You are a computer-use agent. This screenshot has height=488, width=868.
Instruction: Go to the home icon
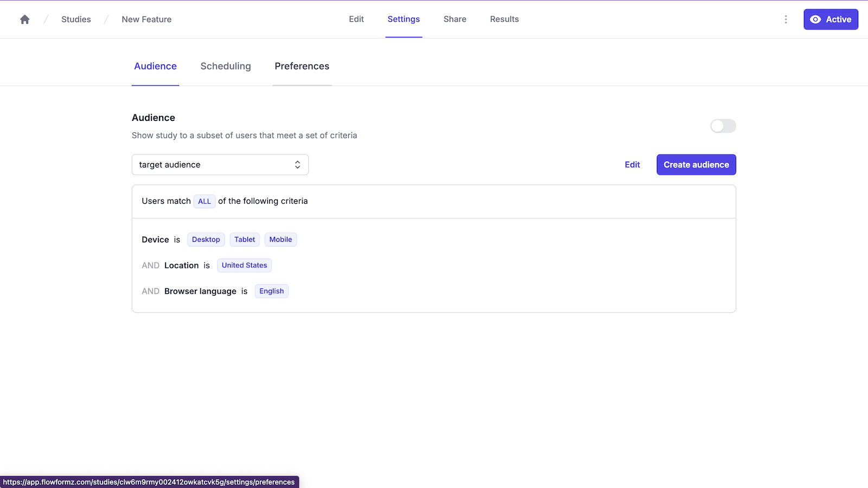[x=24, y=20]
